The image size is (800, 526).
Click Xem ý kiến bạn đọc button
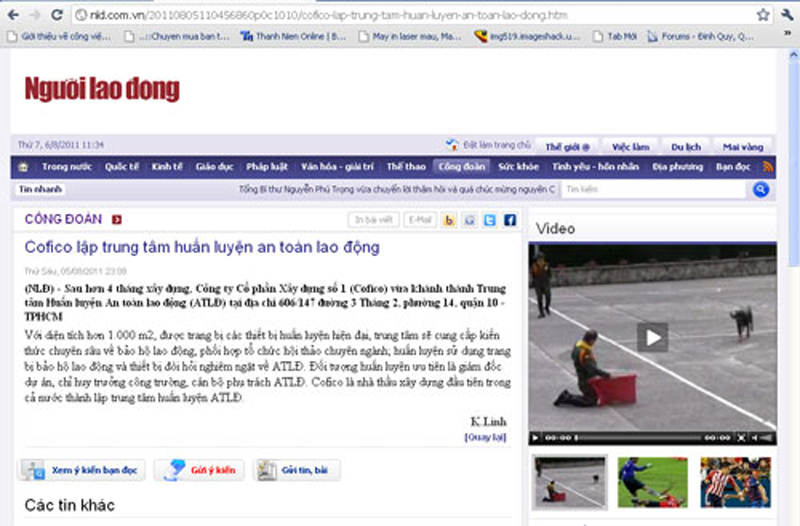(x=82, y=470)
